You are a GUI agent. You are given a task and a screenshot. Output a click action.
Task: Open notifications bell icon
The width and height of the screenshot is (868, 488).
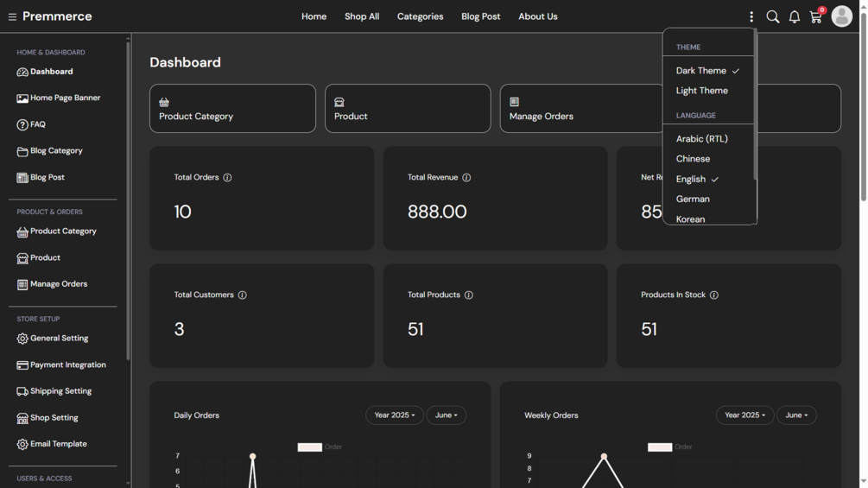795,17
